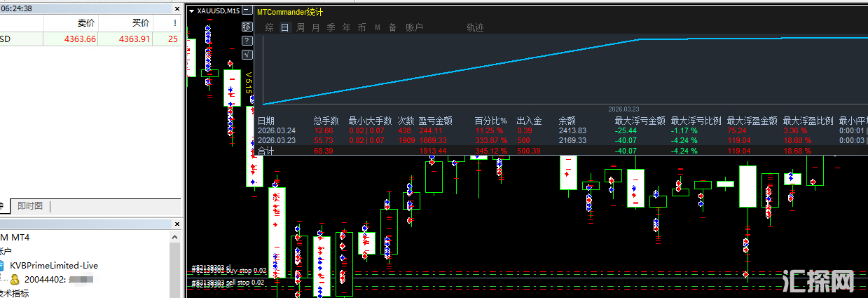Open the 币 currency statistics tab
This screenshot has width=868, height=298.
click(361, 27)
